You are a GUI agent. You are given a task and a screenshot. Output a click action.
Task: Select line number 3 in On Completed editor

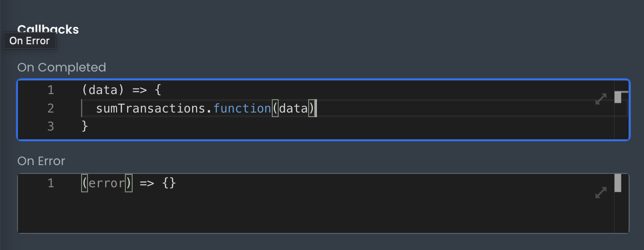(x=51, y=126)
